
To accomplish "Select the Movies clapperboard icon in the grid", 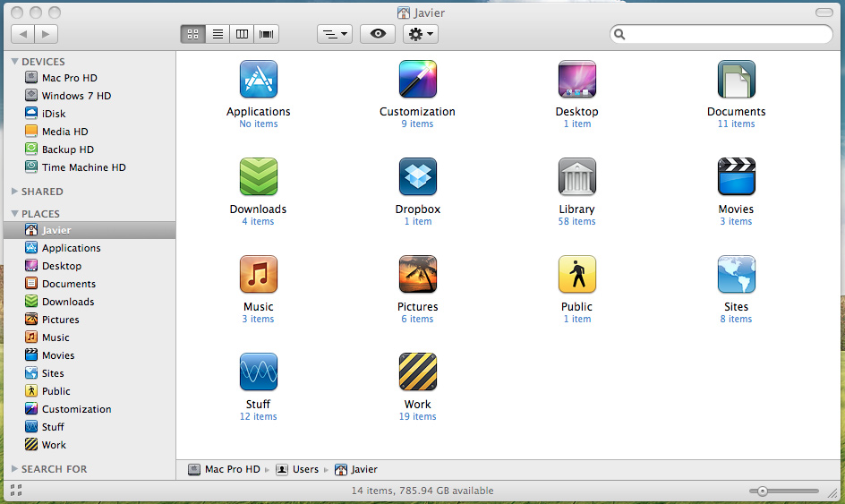I will pos(736,177).
